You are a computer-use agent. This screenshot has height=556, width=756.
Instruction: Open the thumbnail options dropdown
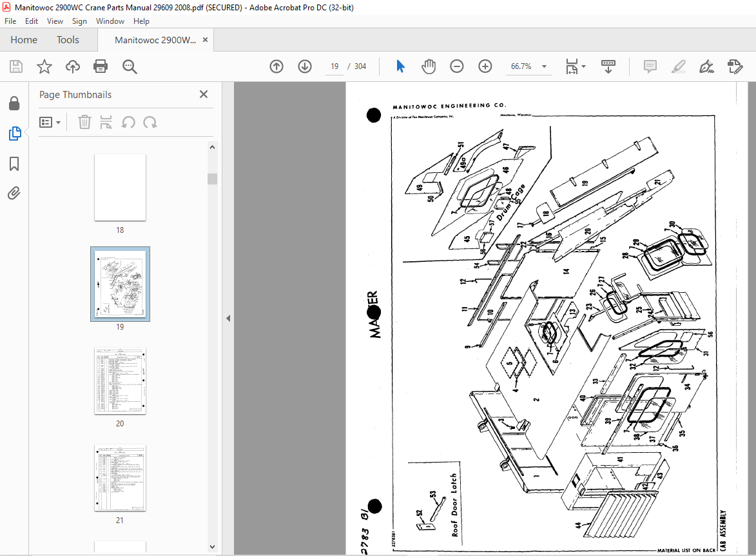point(50,122)
